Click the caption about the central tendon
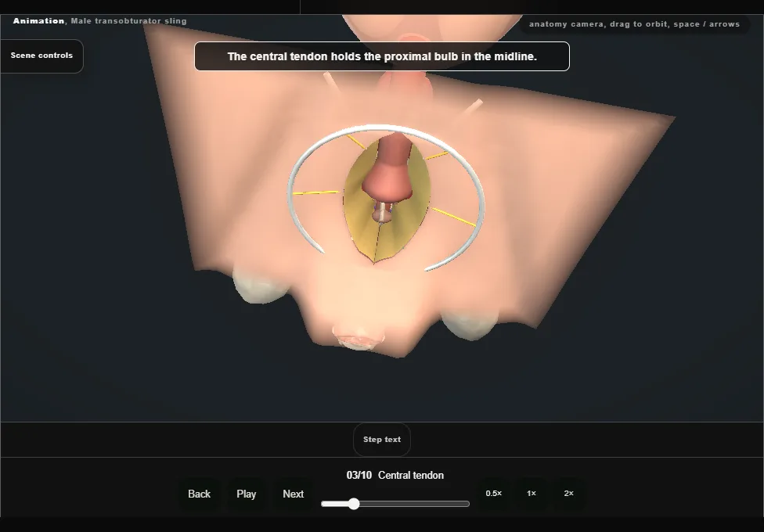The height and width of the screenshot is (532, 764). (x=382, y=56)
